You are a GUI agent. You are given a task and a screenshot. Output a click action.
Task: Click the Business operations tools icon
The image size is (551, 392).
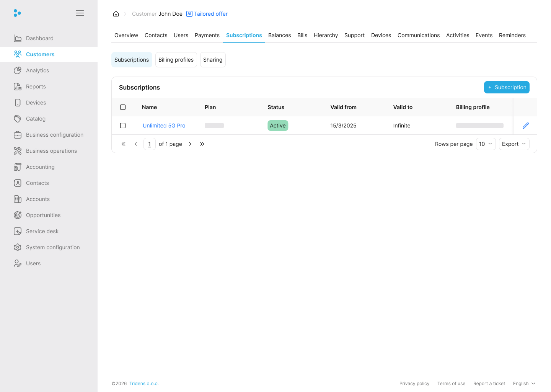click(18, 151)
